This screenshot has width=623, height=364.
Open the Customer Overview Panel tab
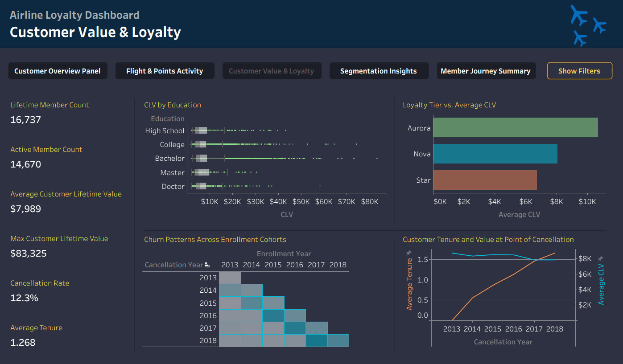(x=58, y=71)
